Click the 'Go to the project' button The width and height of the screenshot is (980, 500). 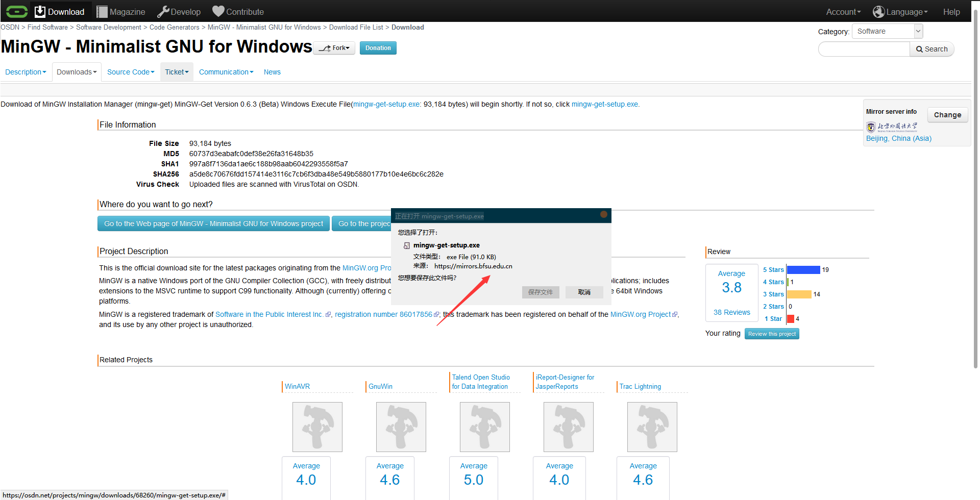[362, 223]
